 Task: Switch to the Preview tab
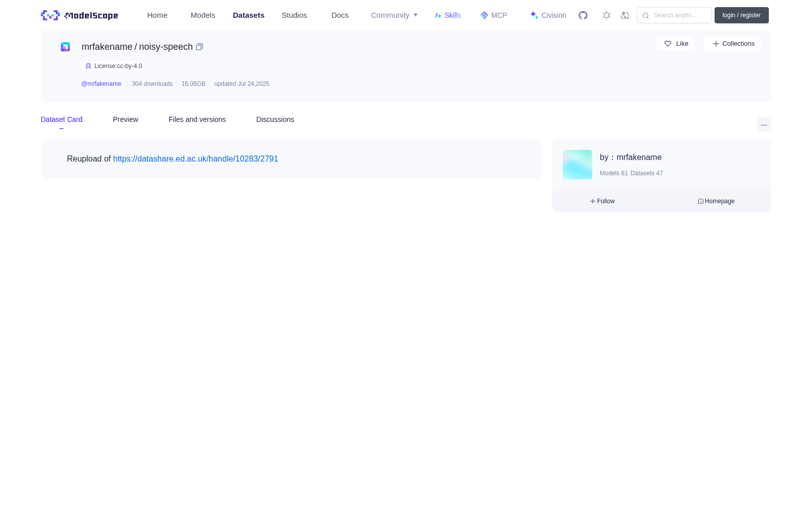(x=125, y=119)
